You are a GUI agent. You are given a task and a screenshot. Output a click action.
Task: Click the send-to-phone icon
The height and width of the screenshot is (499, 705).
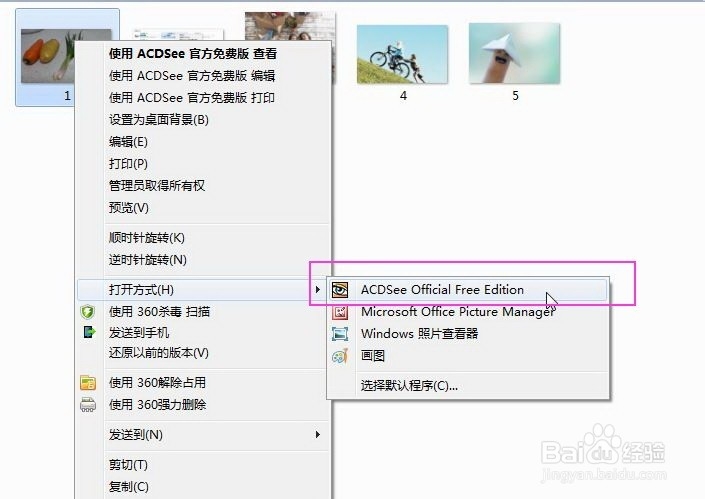[89, 332]
